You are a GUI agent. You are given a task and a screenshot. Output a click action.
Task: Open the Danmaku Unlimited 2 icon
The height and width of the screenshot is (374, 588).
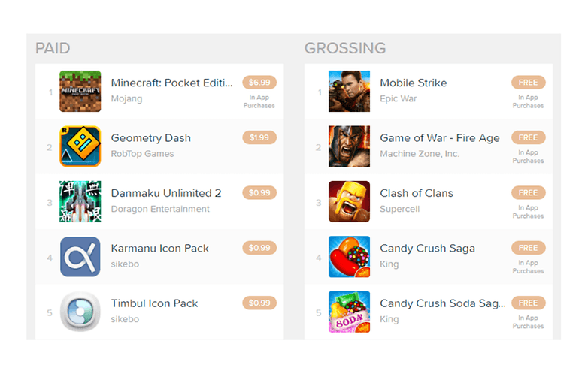tap(80, 201)
